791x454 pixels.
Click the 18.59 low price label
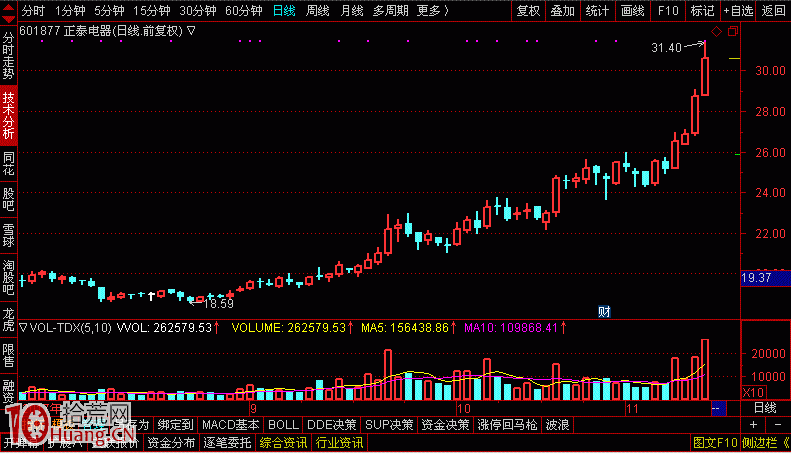[x=218, y=304]
